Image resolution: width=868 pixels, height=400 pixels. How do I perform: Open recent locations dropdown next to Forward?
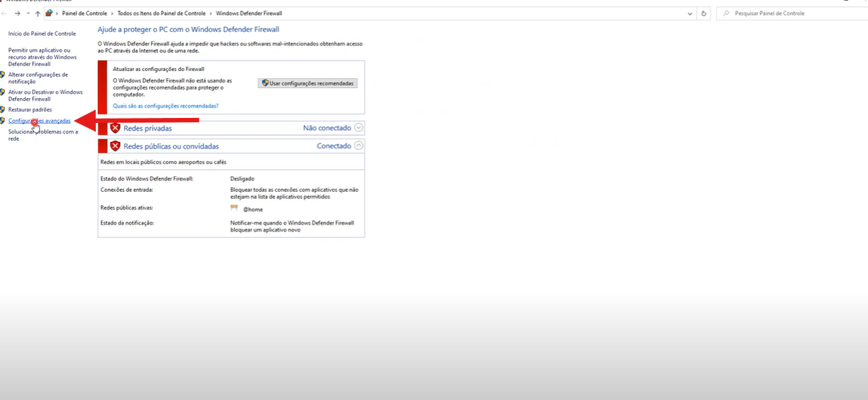click(x=28, y=13)
